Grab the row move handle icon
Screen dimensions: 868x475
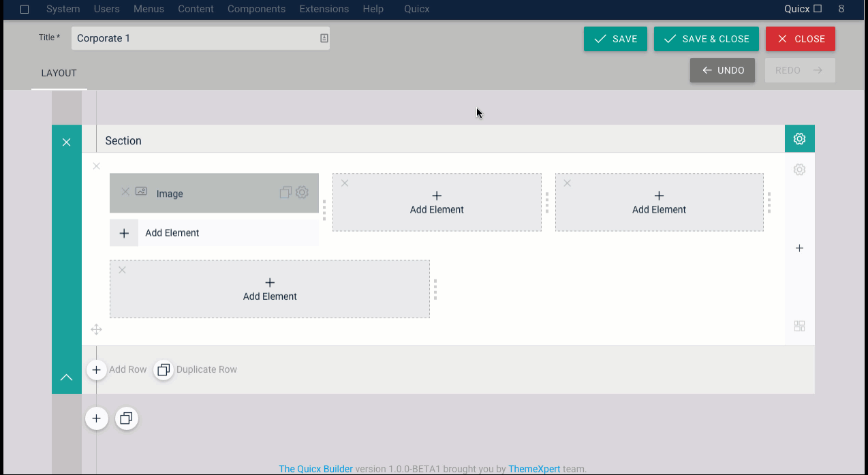96,330
